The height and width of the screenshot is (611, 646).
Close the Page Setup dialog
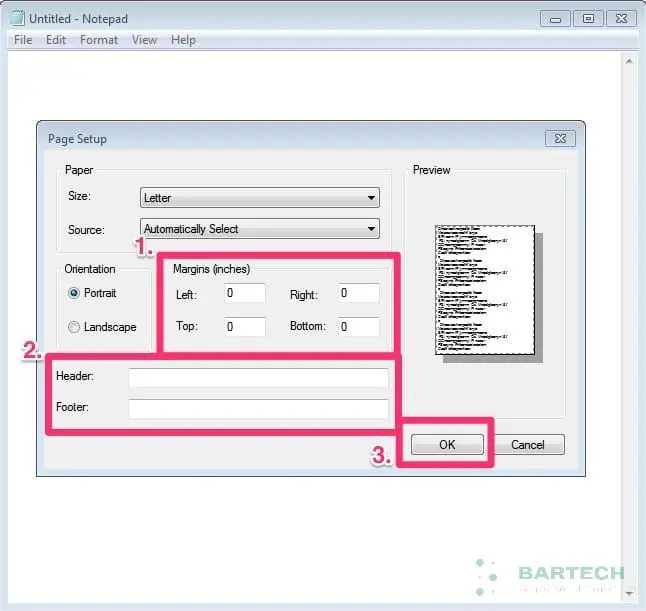559,139
